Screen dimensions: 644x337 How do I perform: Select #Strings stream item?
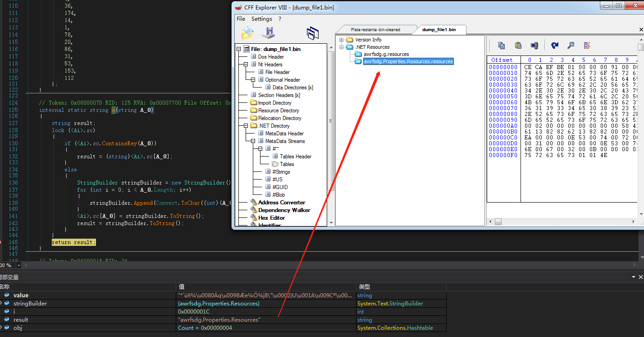click(281, 172)
